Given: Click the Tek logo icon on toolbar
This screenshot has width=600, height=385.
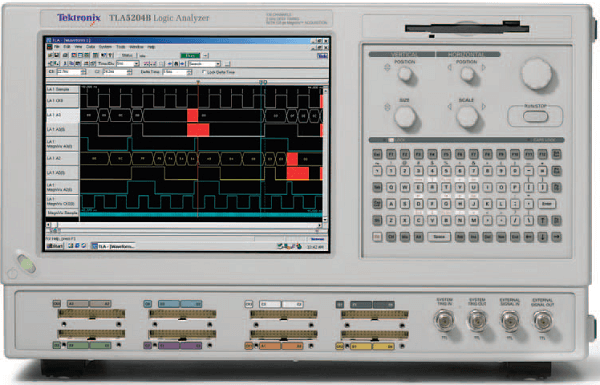Looking at the screenshot, I should click(x=322, y=56).
